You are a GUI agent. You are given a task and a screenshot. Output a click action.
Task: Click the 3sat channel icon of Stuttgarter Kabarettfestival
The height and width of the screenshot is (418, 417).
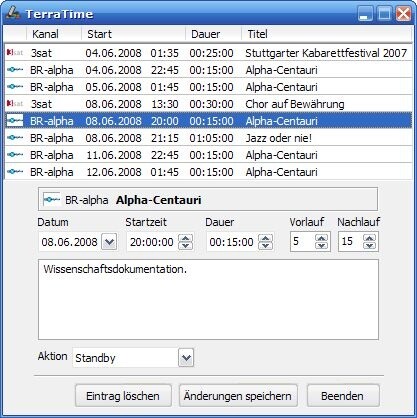click(x=15, y=53)
